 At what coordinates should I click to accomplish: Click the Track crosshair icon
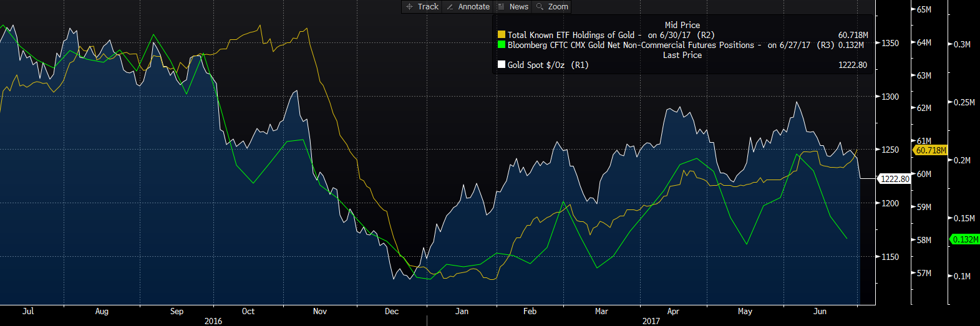[409, 7]
